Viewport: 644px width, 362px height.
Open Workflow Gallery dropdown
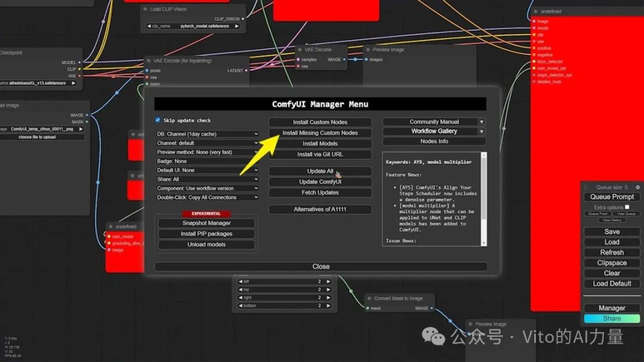pos(434,131)
